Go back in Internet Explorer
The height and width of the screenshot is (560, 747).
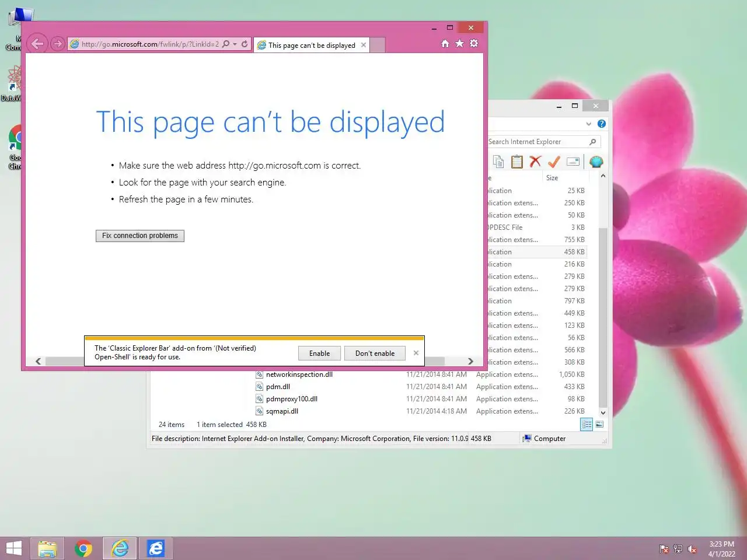point(37,44)
